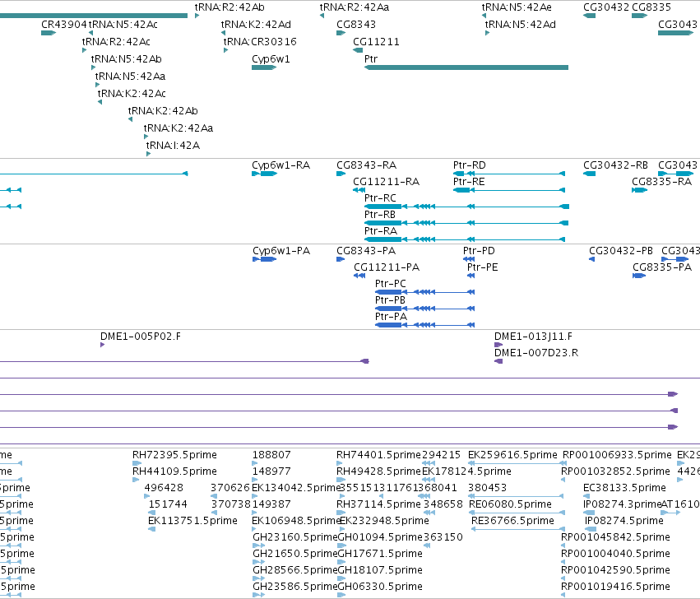Viewport: 700px width, 599px height.
Task: Open the Ptr-RA transcript label
Action: pos(381,231)
